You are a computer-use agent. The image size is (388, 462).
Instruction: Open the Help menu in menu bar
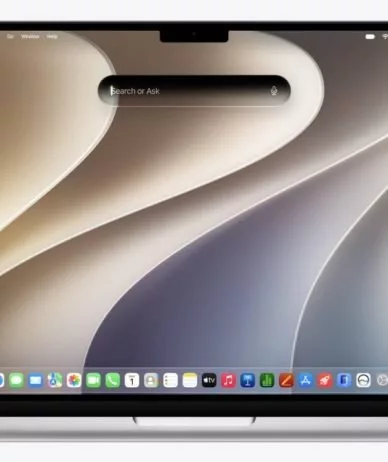[x=52, y=36]
